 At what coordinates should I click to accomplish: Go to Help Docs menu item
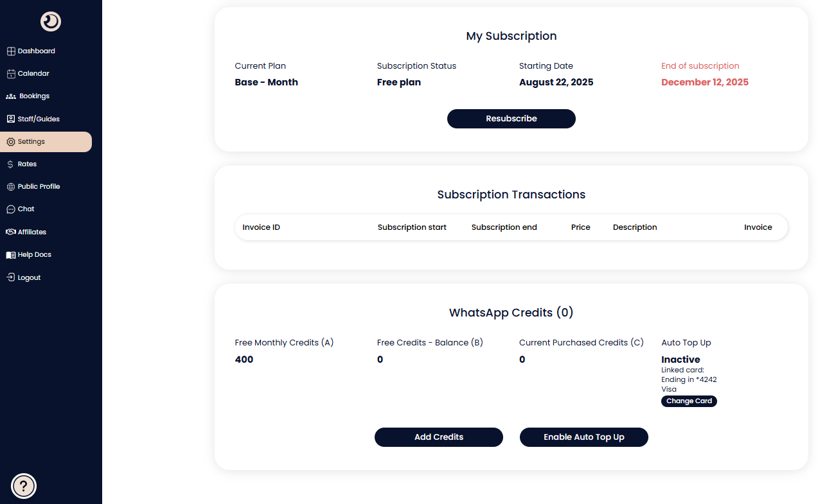(x=35, y=255)
